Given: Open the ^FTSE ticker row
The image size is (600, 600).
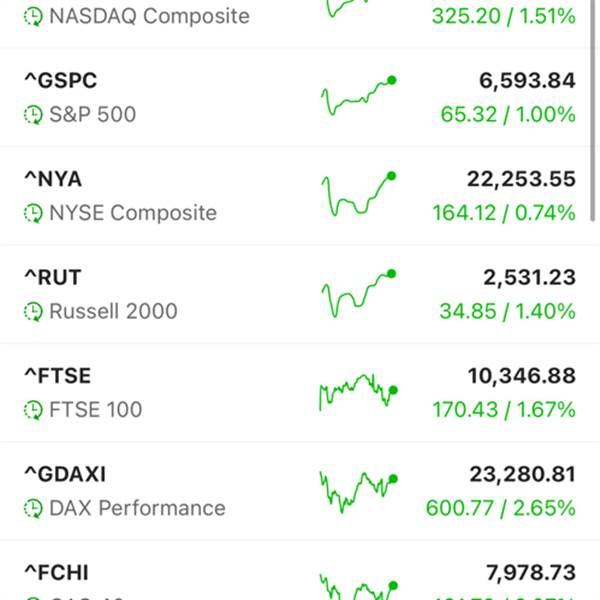Looking at the screenshot, I should click(x=58, y=375).
